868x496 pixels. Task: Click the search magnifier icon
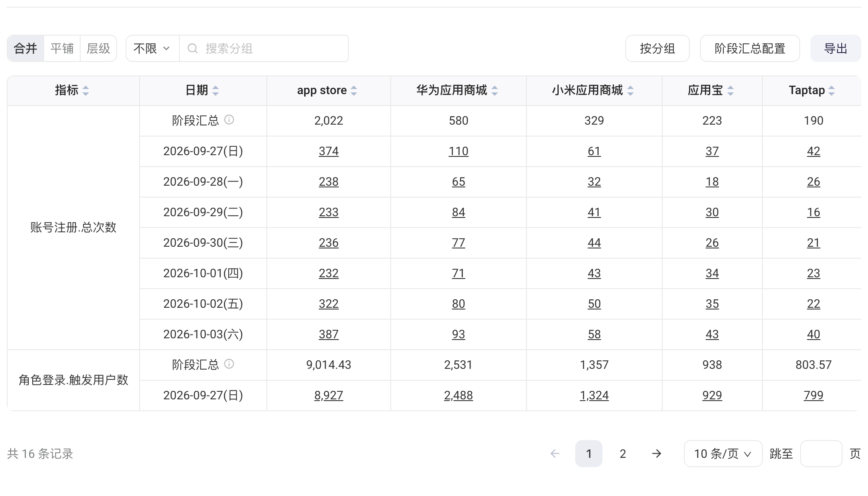(193, 48)
